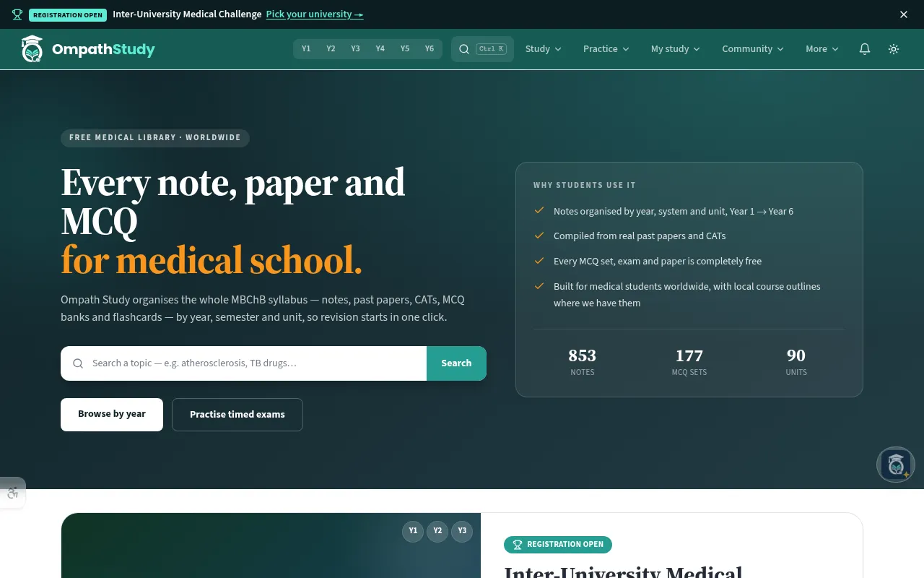
Task: Click the Ctrl K shortcut badge
Action: 492,49
